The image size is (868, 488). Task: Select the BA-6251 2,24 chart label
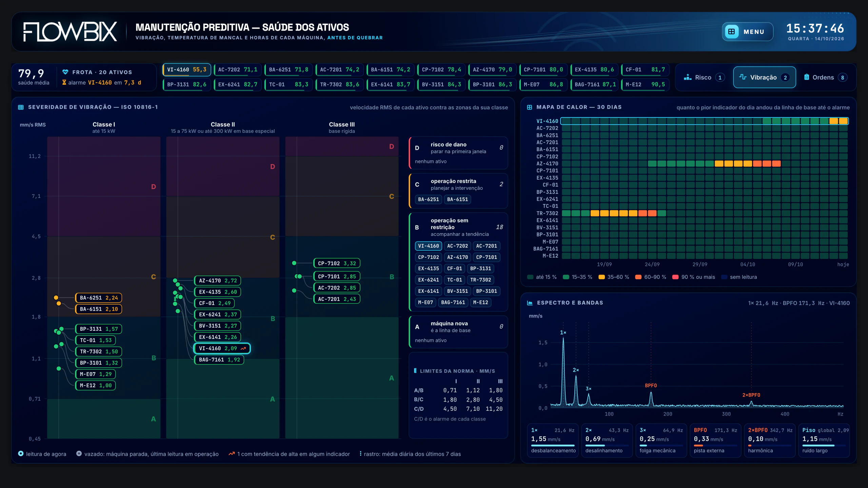tap(99, 298)
